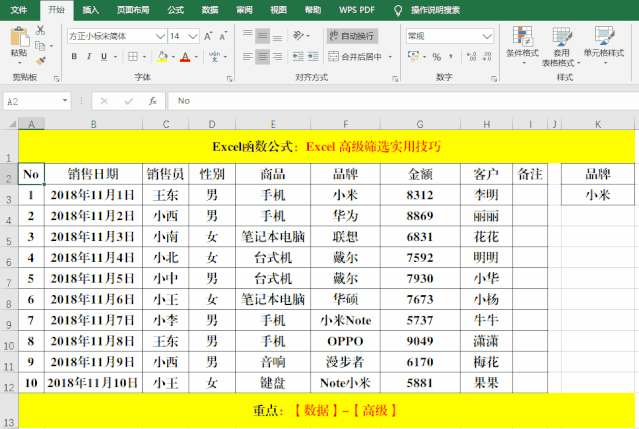Switch to the 数据 (Data) tab
The height and width of the screenshot is (429, 639).
[x=210, y=9]
